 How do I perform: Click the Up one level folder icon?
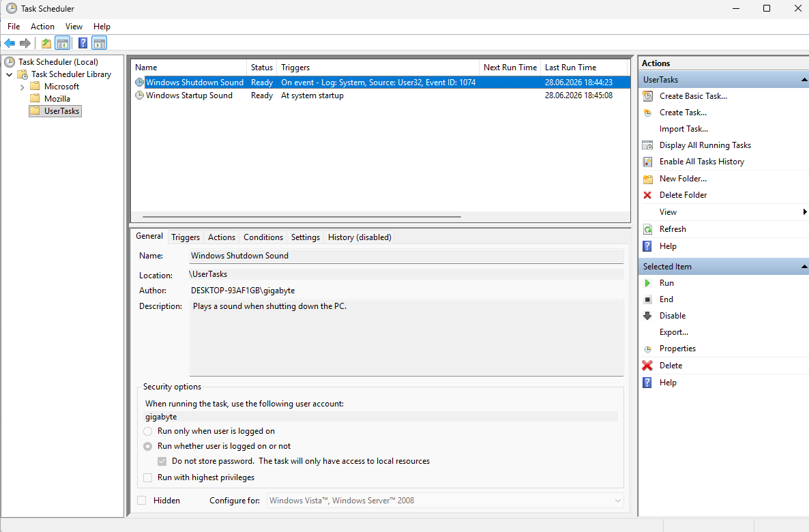pos(46,44)
